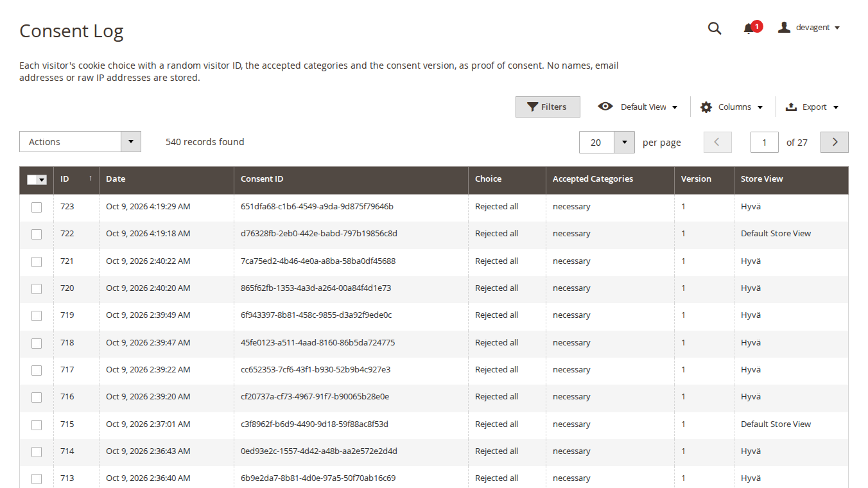Tick the checkbox for row 722
The width and height of the screenshot is (868, 488).
[37, 234]
